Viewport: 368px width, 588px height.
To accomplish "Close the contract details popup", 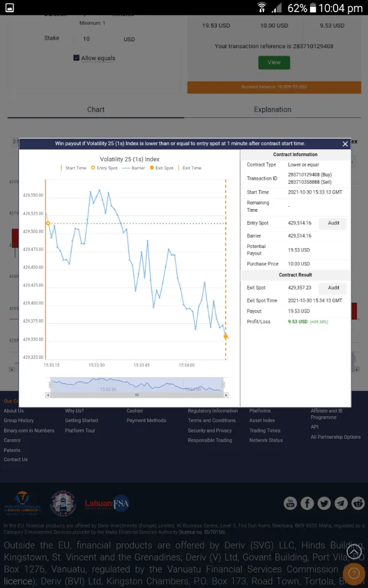I will pos(345,144).
